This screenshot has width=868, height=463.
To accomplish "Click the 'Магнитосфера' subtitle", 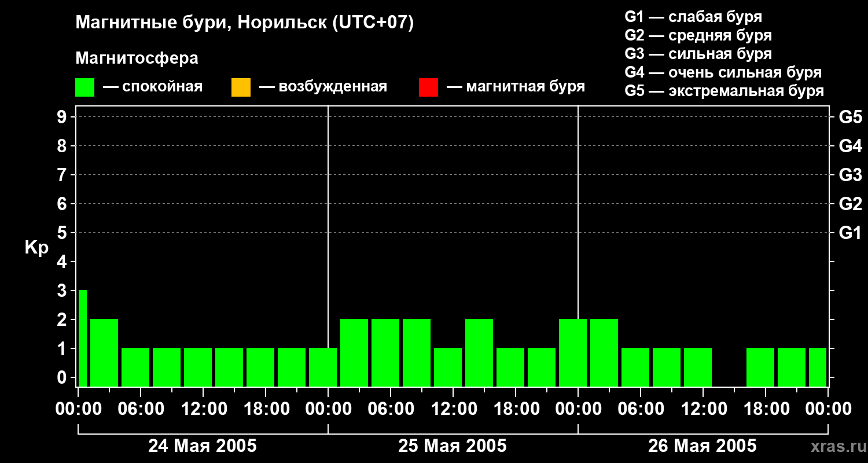I will pos(137,58).
